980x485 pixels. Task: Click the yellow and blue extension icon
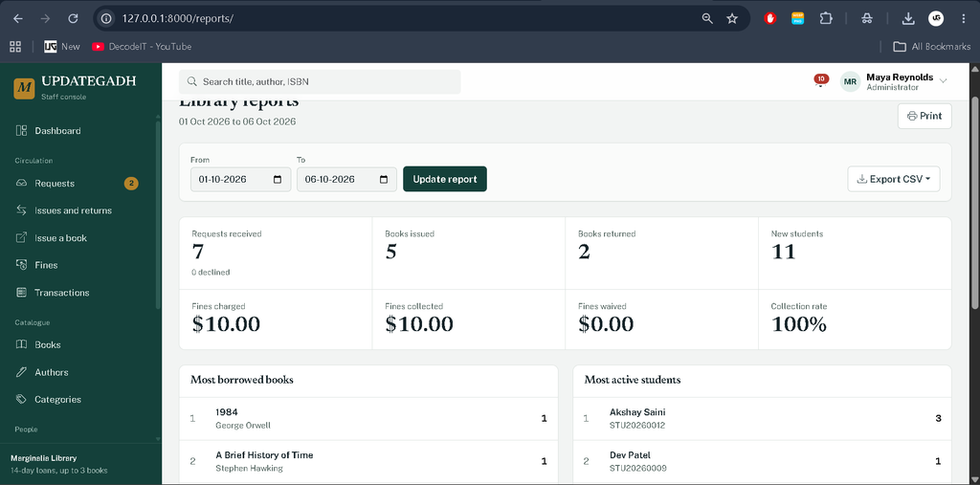[x=797, y=19]
